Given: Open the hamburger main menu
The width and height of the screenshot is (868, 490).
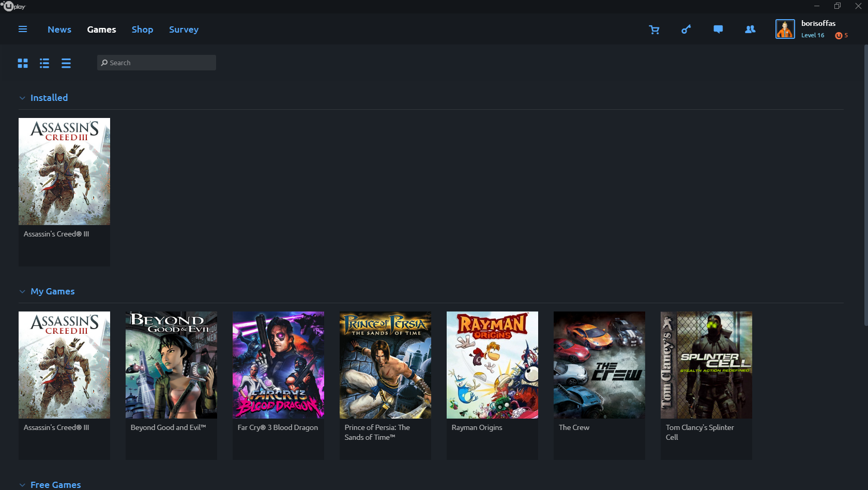Looking at the screenshot, I should point(23,29).
